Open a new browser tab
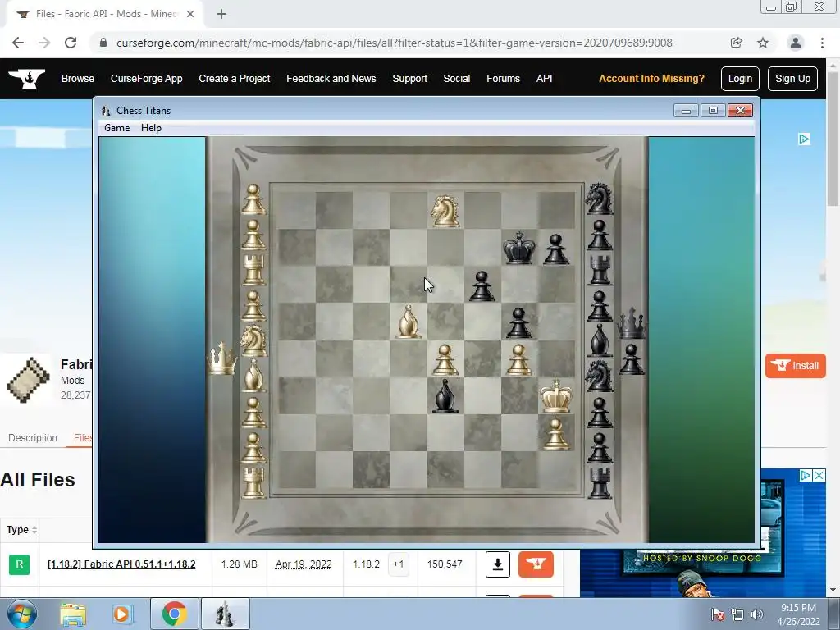The image size is (840, 630). tap(221, 14)
